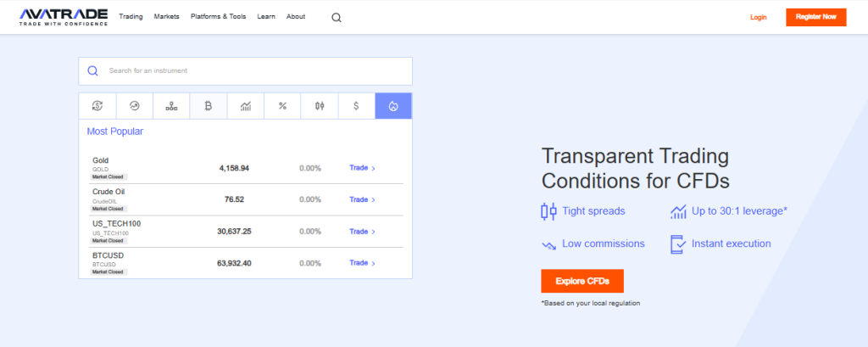
Task: Click the Login link
Action: (x=759, y=17)
